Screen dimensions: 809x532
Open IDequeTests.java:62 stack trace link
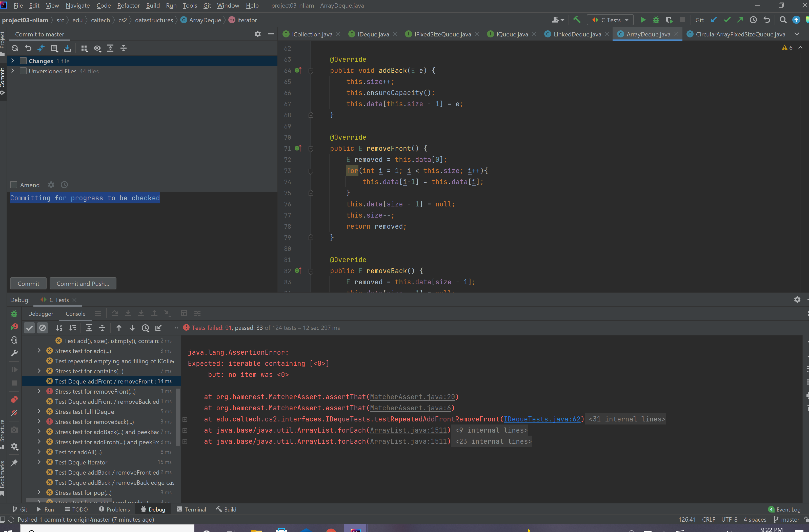click(542, 419)
